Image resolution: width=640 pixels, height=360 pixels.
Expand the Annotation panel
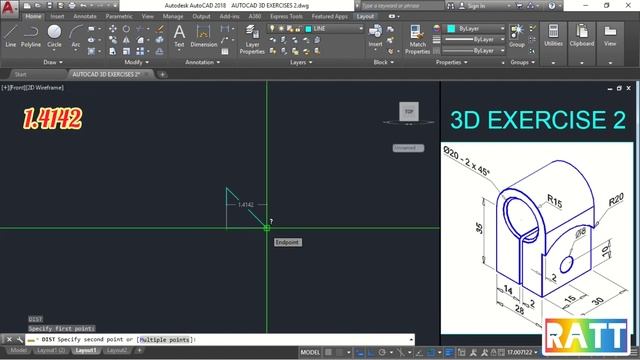tap(203, 62)
